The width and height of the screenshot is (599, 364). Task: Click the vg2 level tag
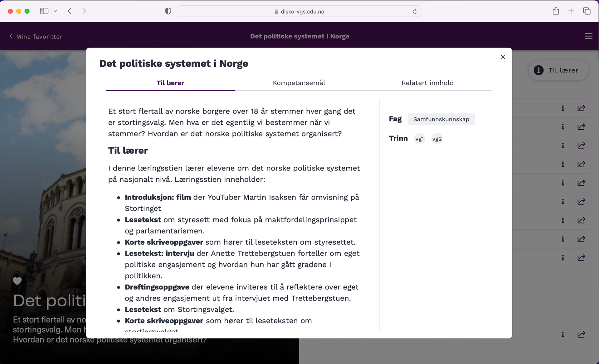point(437,139)
